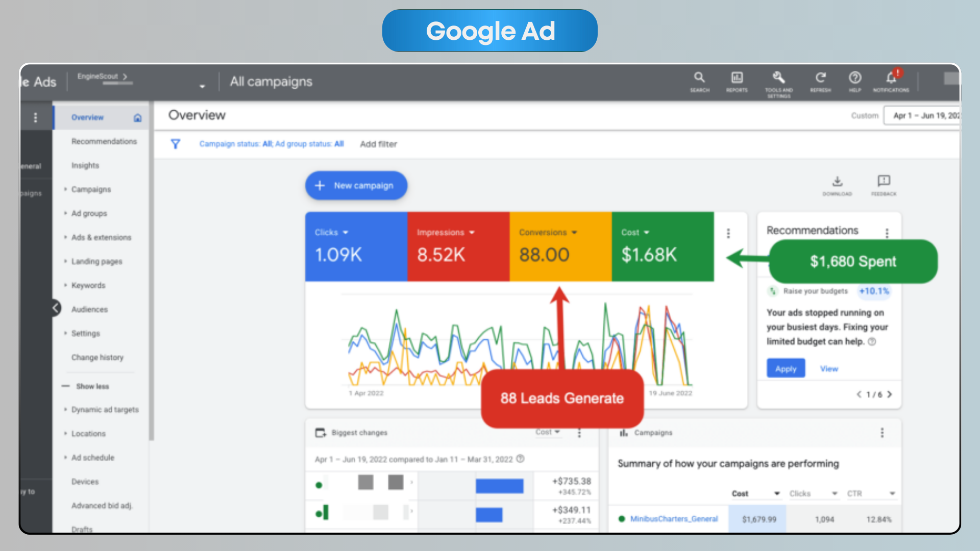
Task: Click the Search magnifier icon
Action: pos(699,78)
